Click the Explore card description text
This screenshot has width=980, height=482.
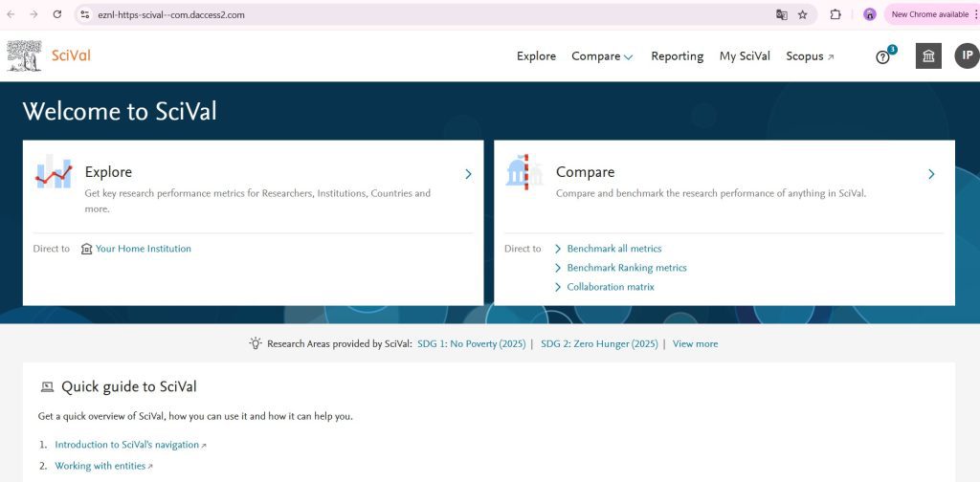pos(257,201)
